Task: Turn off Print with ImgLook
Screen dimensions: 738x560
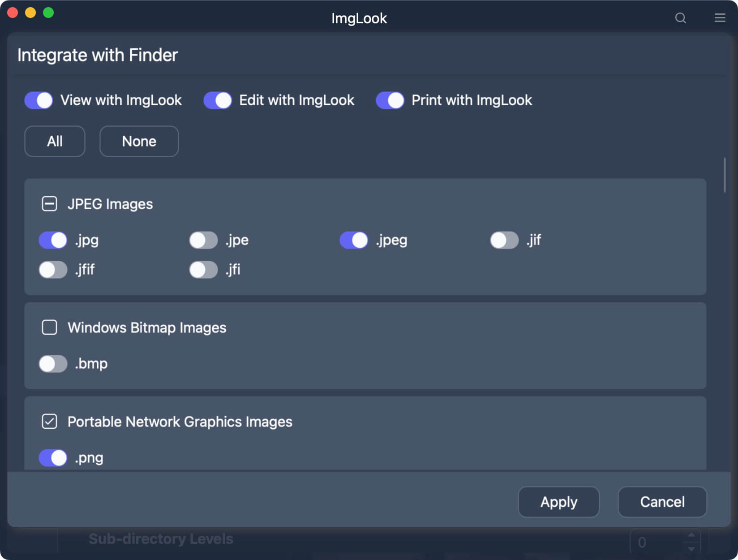Action: (x=390, y=100)
